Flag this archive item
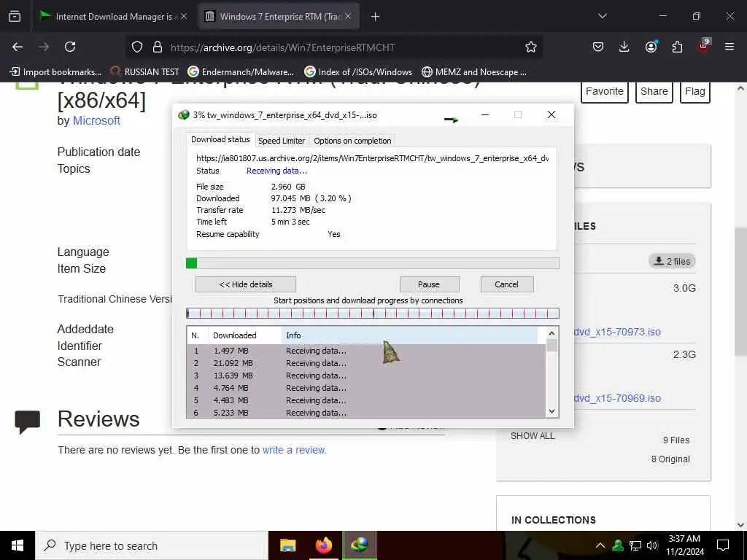 point(695,91)
